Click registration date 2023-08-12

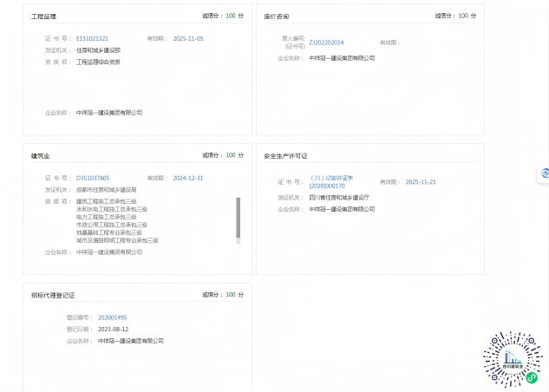click(x=113, y=329)
